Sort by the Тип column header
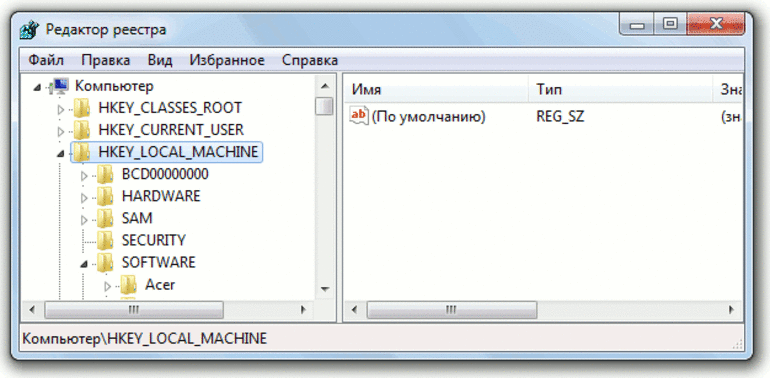This screenshot has width=770, height=378. 620,89
